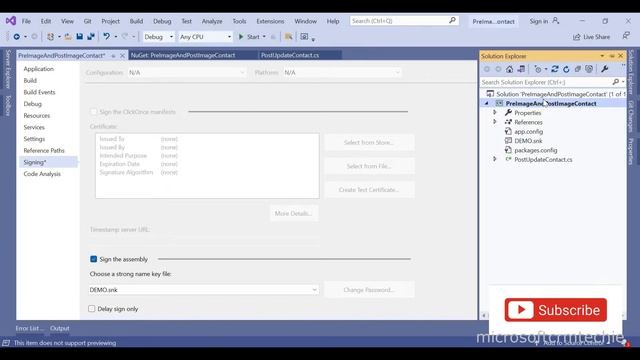
Task: Click Refresh icon in Solution Explorer
Action: coord(566,69)
